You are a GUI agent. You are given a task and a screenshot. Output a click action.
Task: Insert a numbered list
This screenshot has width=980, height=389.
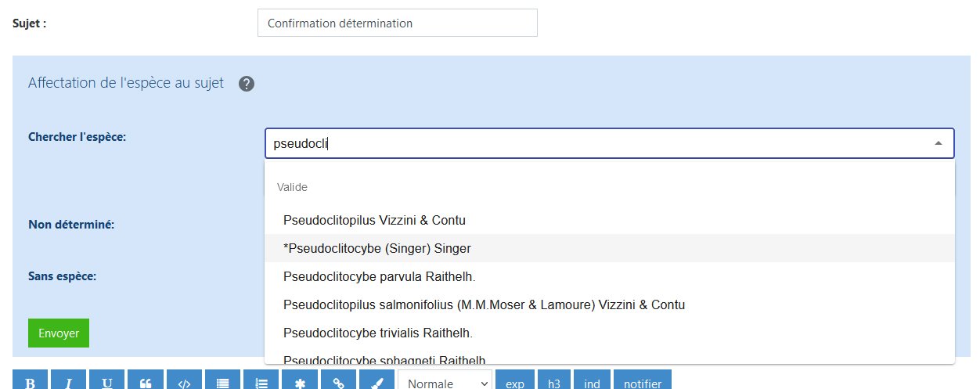point(261,382)
